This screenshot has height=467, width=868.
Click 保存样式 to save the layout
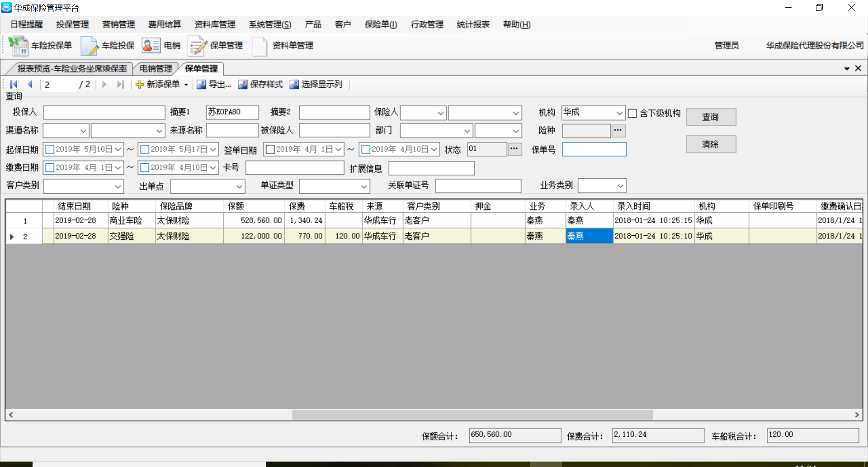coord(243,85)
